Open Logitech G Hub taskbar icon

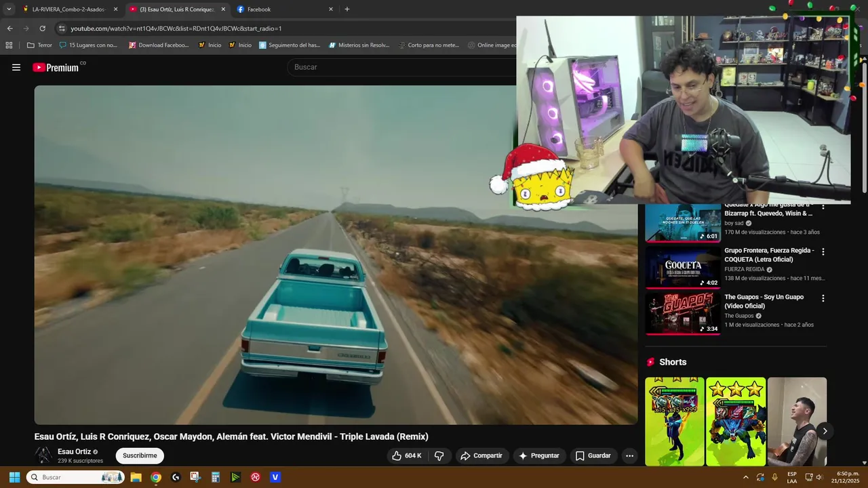tap(176, 477)
